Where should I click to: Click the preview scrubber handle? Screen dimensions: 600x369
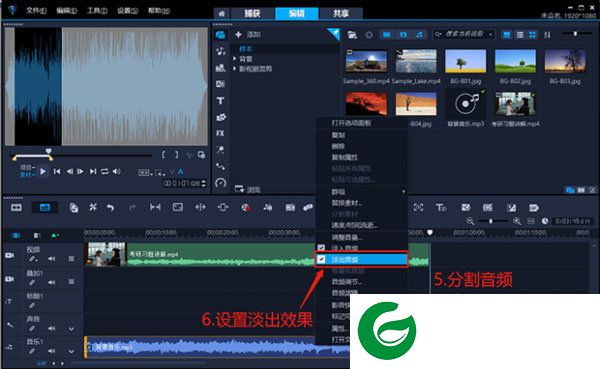point(49,151)
